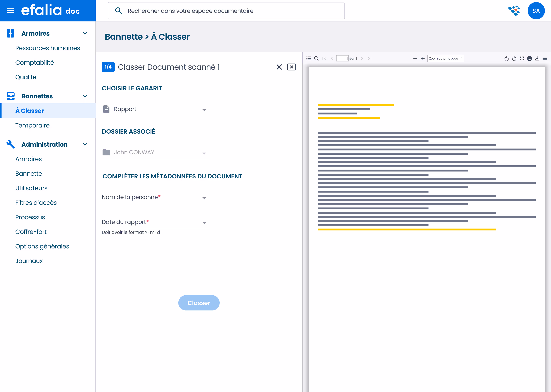Viewport: 551px width, 392px height.
Task: Open Coffre-fort page
Action: (x=31, y=232)
